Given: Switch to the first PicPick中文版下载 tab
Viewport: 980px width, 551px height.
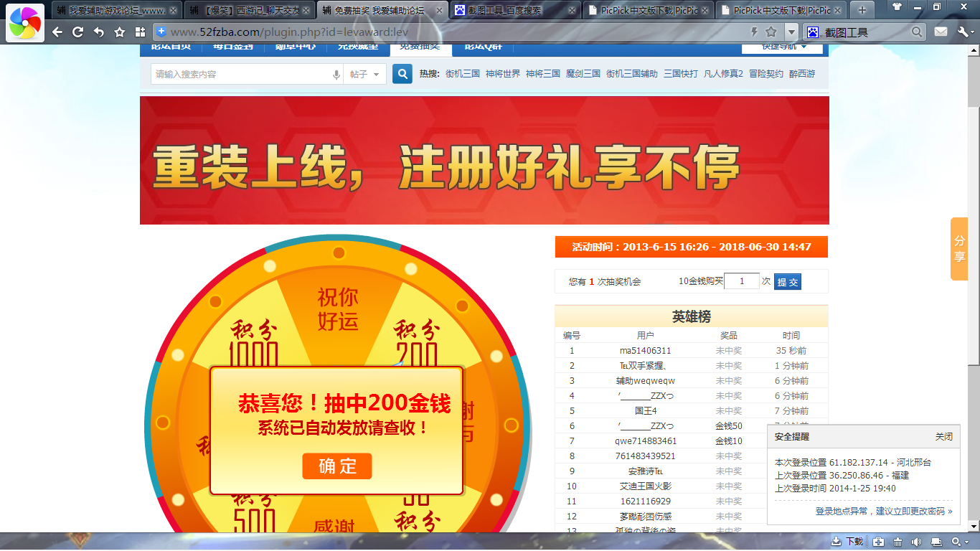Looking at the screenshot, I should click(x=648, y=11).
